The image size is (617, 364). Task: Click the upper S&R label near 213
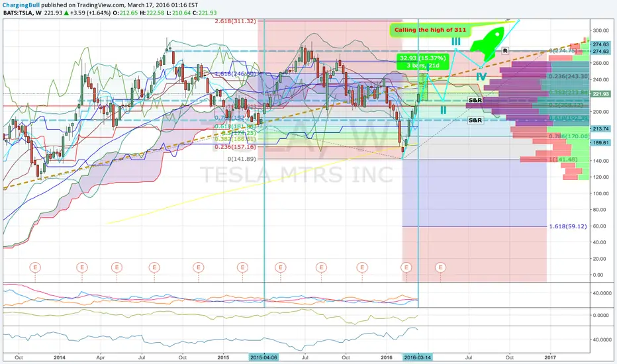pos(475,100)
